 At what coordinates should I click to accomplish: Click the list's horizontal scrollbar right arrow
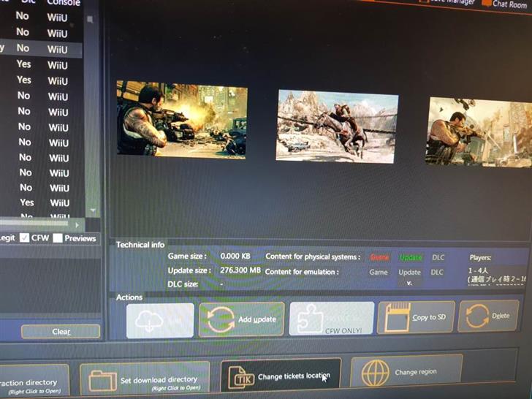tap(77, 225)
